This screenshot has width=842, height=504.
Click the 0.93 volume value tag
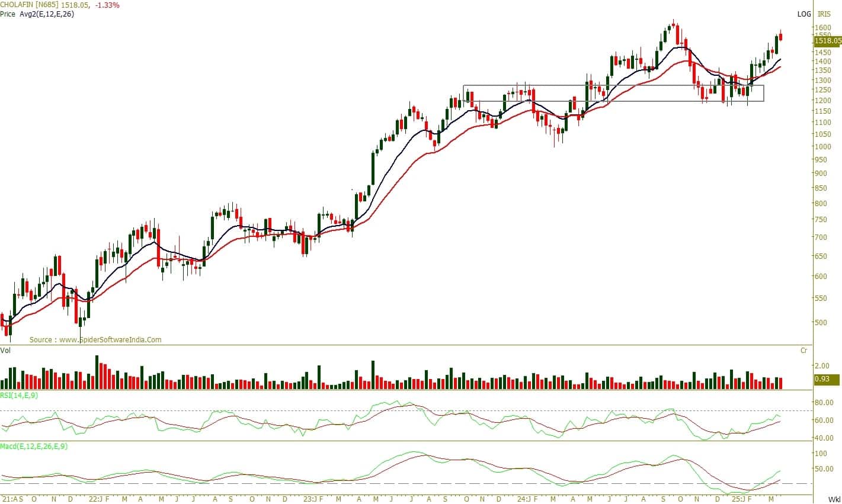point(821,379)
